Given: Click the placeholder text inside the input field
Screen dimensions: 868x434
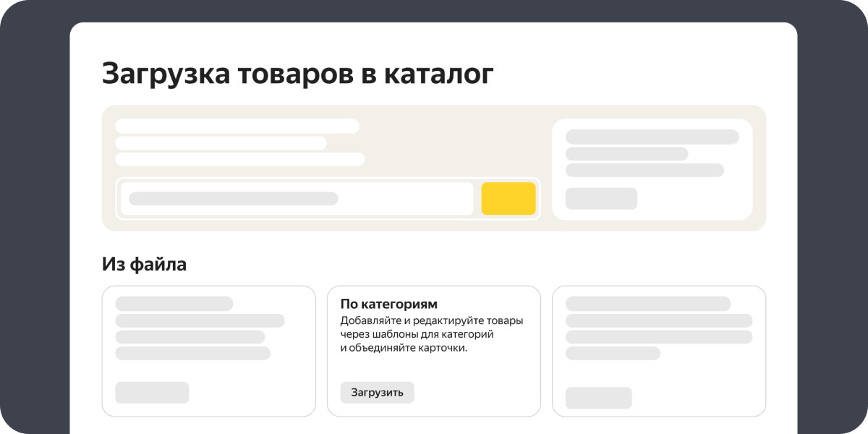Looking at the screenshot, I should (233, 199).
